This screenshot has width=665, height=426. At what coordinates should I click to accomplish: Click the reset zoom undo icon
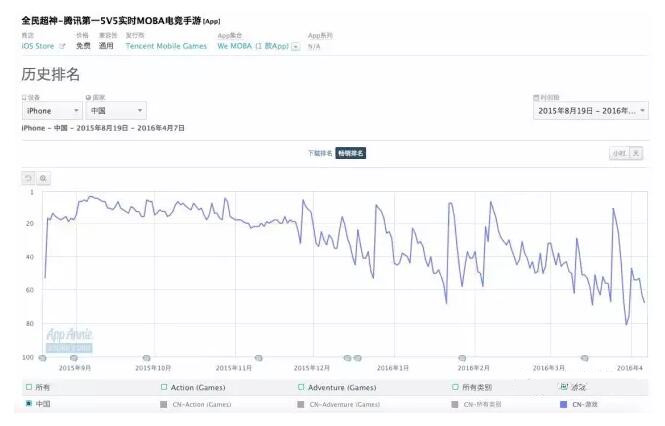(x=28, y=178)
